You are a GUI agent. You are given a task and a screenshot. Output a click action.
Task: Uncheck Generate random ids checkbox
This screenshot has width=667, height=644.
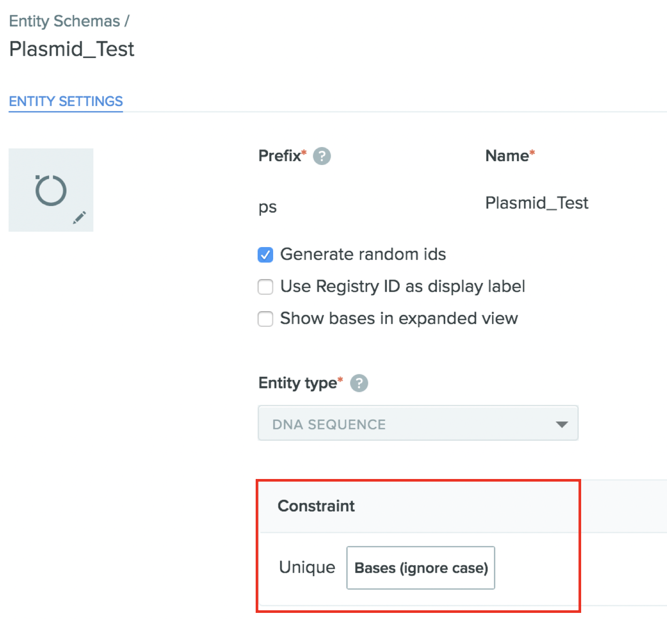pos(265,255)
